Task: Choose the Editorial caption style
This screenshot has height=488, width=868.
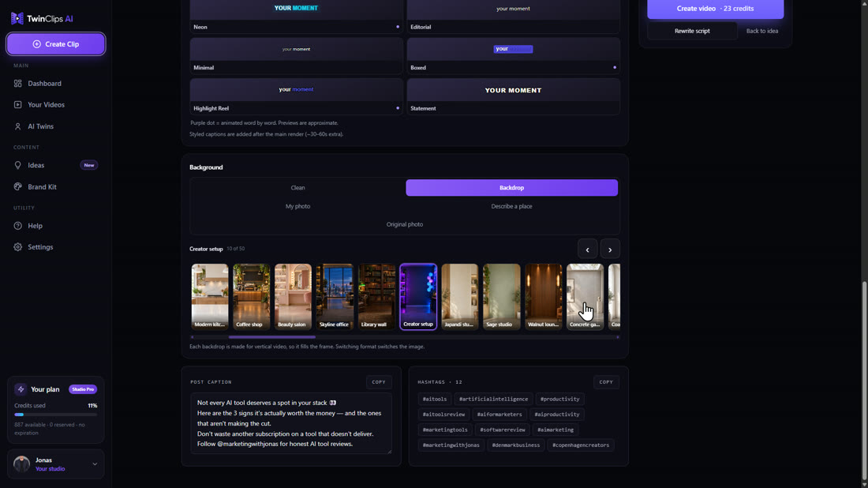Action: pyautogui.click(x=513, y=16)
